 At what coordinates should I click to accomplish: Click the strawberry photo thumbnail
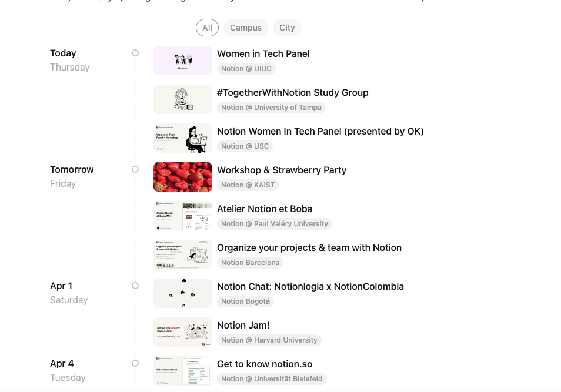(183, 177)
